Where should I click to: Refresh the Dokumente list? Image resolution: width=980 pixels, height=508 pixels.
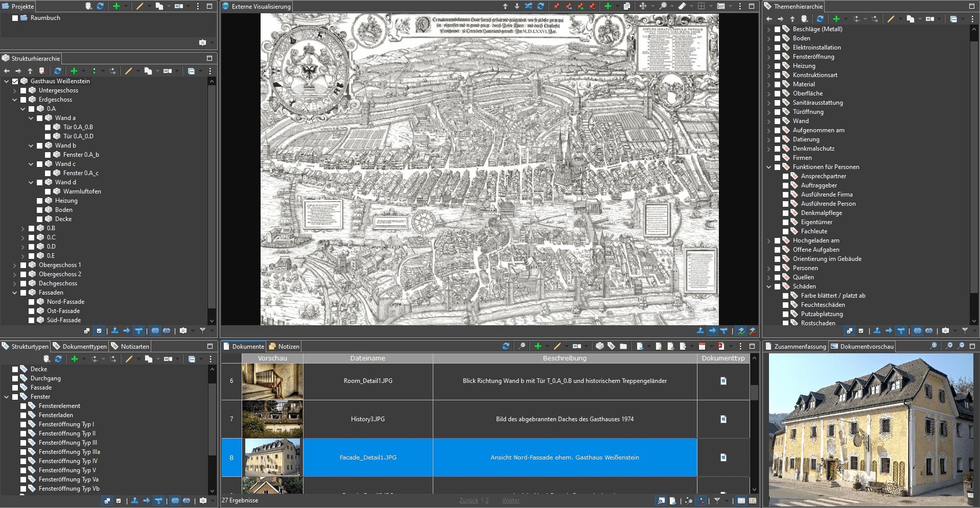click(x=506, y=346)
